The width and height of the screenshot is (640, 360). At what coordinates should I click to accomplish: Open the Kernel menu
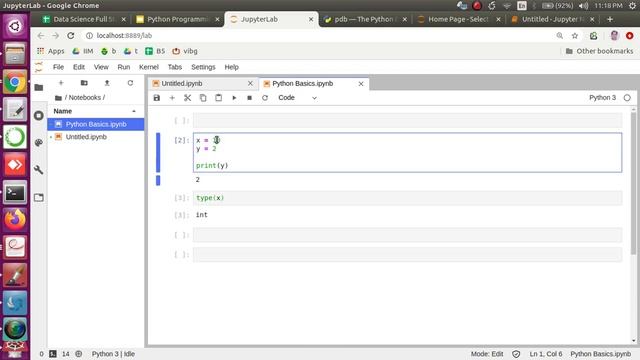[149, 67]
